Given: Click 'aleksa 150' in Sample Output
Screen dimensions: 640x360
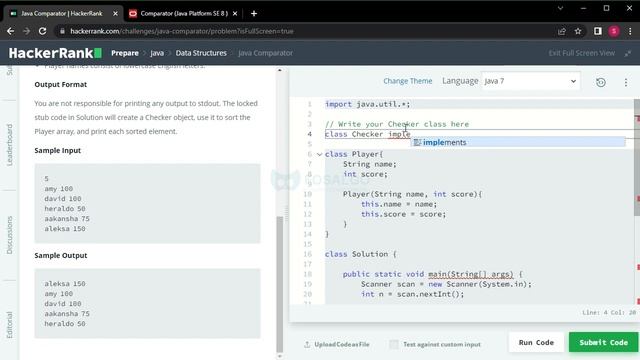Looking at the screenshot, I should coord(65,284).
